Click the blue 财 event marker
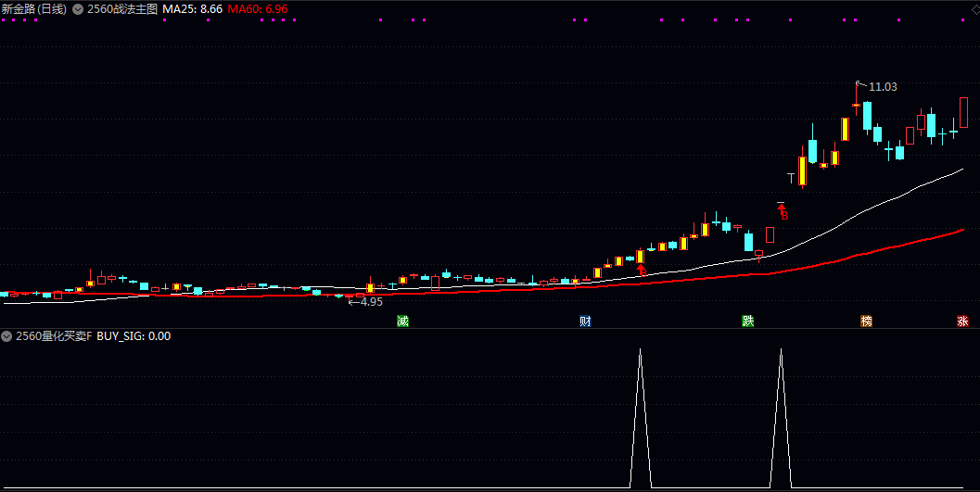This screenshot has height=492, width=980. (x=585, y=321)
